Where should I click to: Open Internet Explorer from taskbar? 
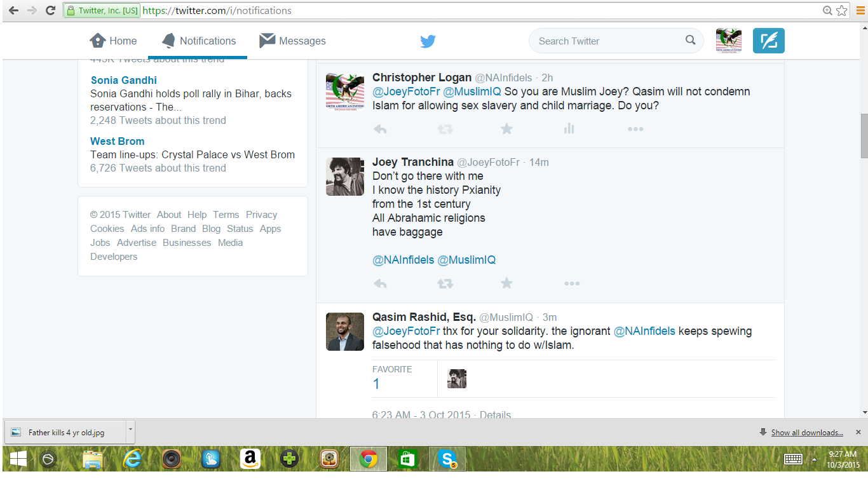click(x=132, y=459)
